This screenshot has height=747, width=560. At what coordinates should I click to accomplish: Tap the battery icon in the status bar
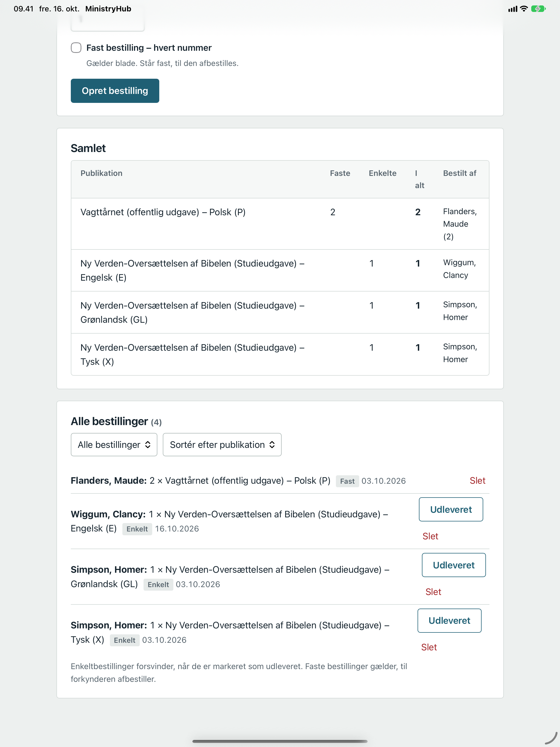tap(538, 9)
